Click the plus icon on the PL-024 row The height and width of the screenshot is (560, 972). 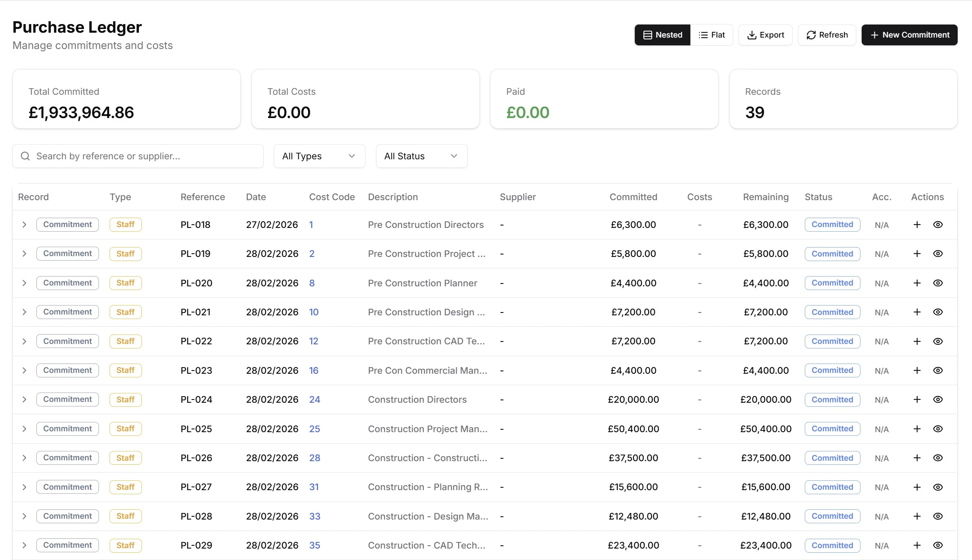(x=917, y=399)
